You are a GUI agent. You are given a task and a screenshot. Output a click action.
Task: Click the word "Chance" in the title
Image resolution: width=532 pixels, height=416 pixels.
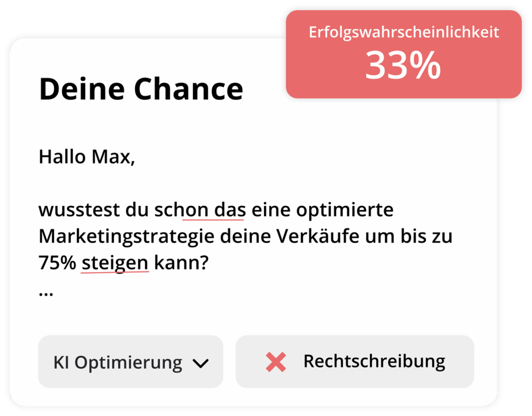pyautogui.click(x=189, y=89)
